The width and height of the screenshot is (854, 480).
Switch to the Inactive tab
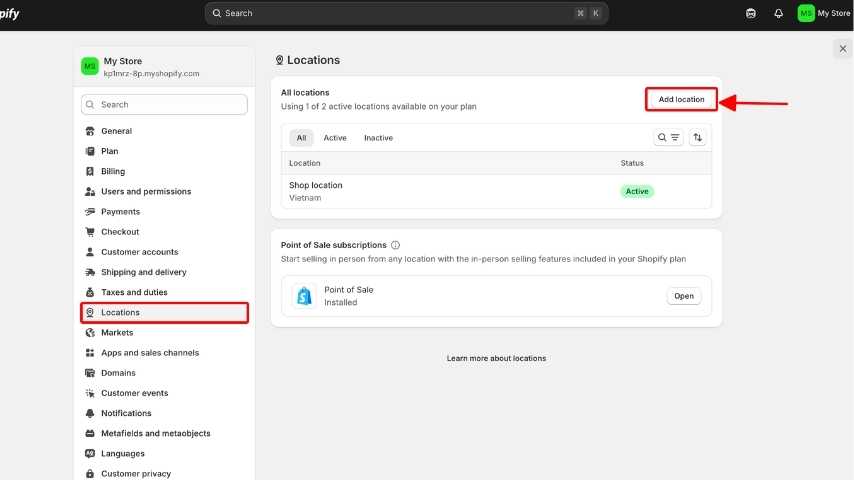pyautogui.click(x=379, y=138)
